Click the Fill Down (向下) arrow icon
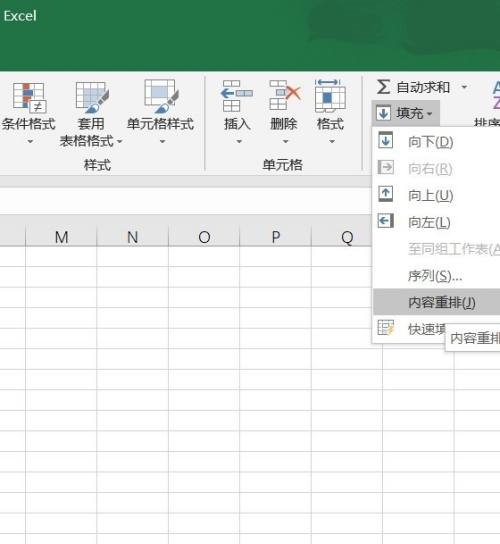This screenshot has height=544, width=500. 385,141
